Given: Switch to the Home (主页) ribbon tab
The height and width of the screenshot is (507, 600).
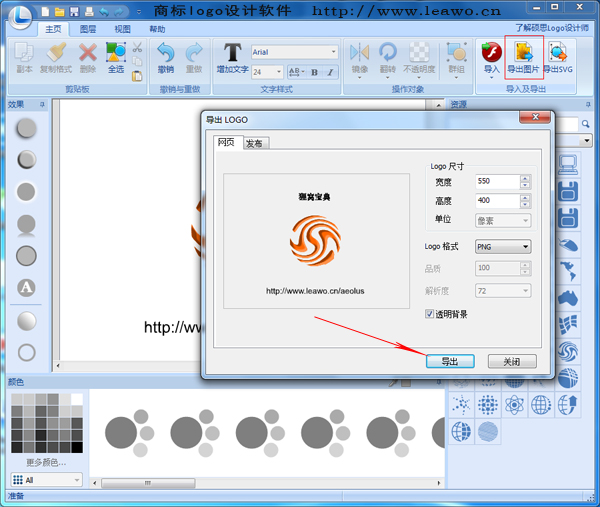Looking at the screenshot, I should [53, 29].
